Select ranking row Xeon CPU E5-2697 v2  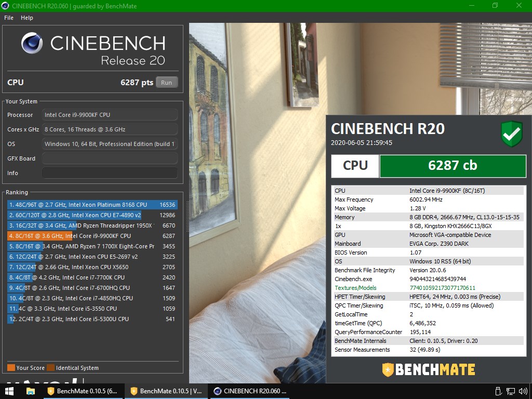pos(92,257)
